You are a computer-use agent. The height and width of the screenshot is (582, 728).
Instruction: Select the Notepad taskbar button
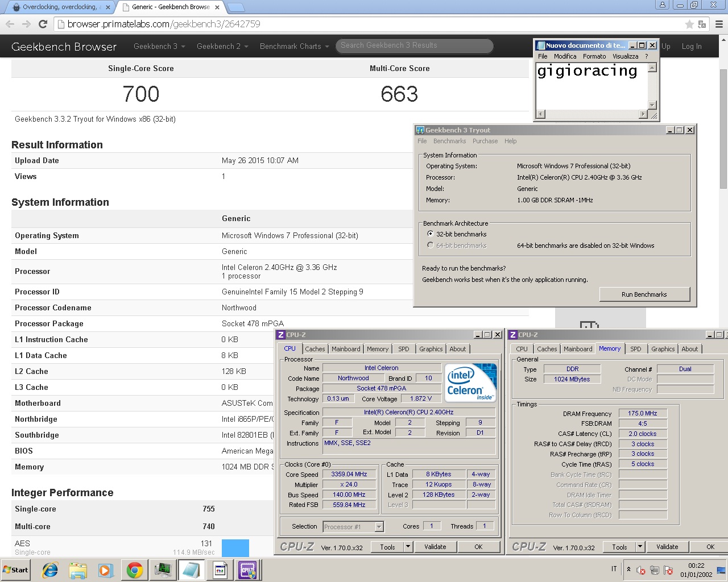(192, 570)
